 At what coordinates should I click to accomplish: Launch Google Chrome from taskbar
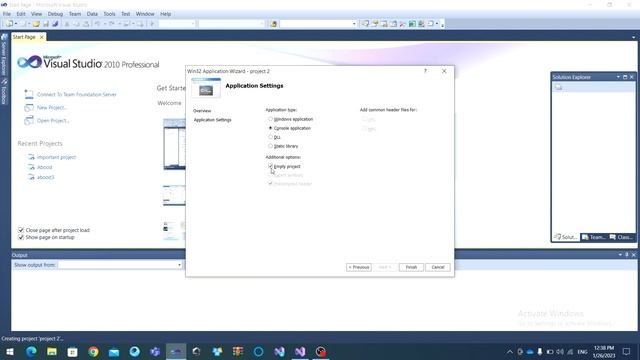click(x=93, y=351)
